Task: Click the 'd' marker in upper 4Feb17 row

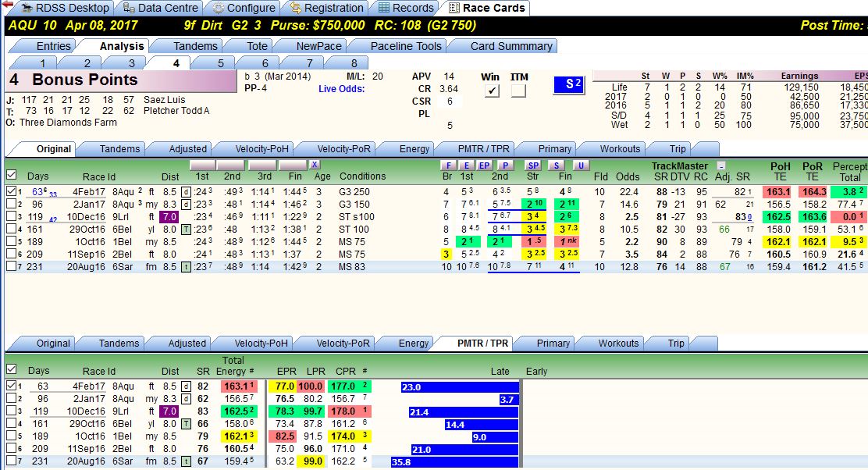Action: (x=187, y=191)
